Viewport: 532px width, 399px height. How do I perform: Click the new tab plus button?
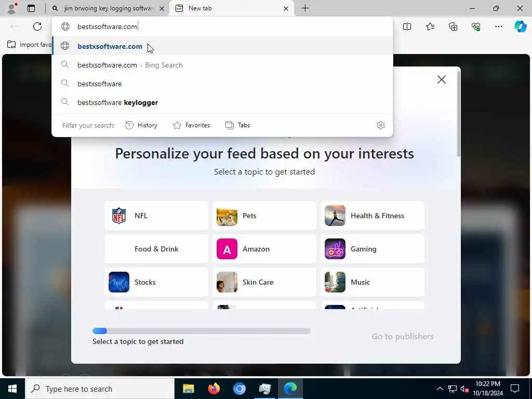click(305, 8)
